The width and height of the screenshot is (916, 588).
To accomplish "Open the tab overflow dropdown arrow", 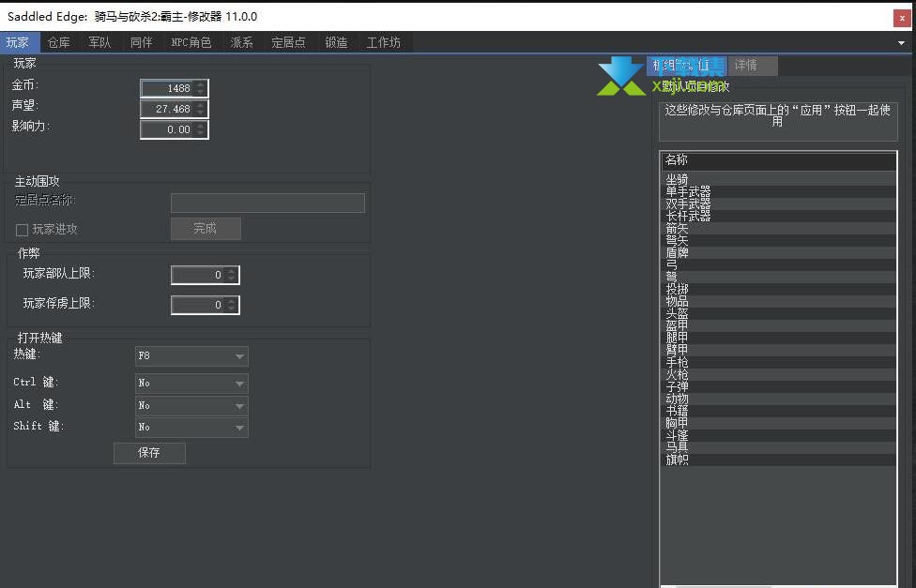I will tap(901, 42).
